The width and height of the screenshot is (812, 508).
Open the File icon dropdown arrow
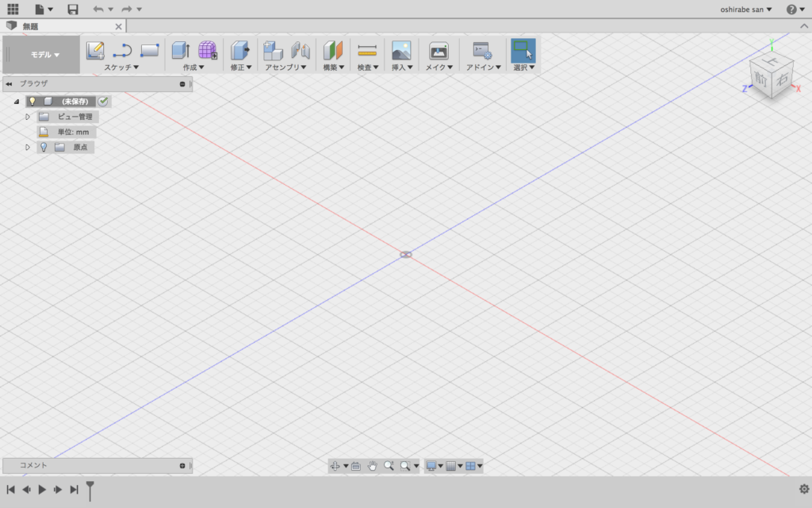(51, 10)
